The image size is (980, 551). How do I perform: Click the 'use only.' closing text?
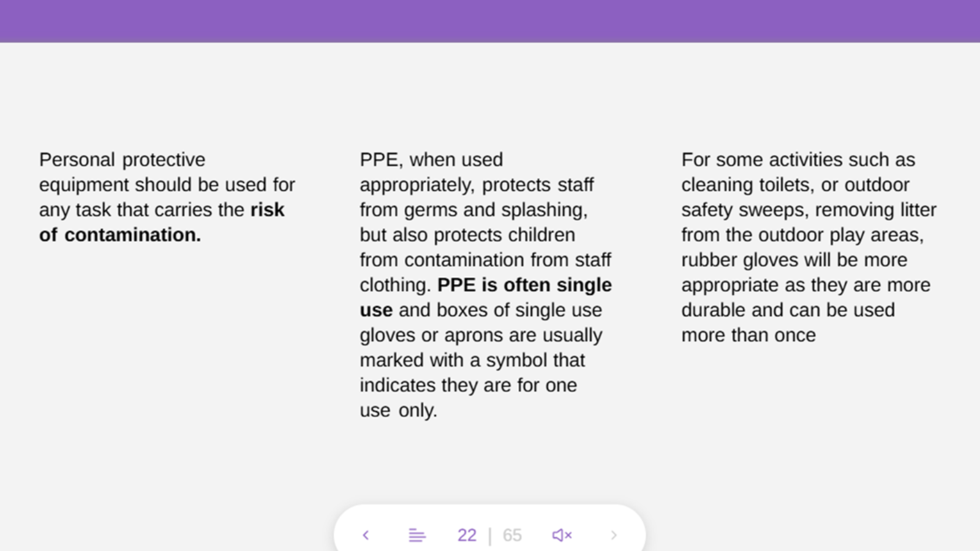coord(398,410)
